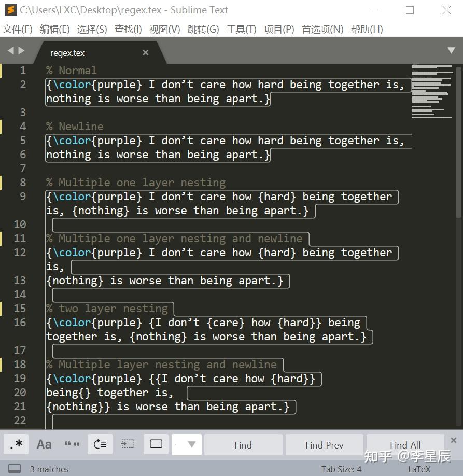The height and width of the screenshot is (476, 463).
Task: Click the '% Normal' comment line
Action: click(x=72, y=71)
